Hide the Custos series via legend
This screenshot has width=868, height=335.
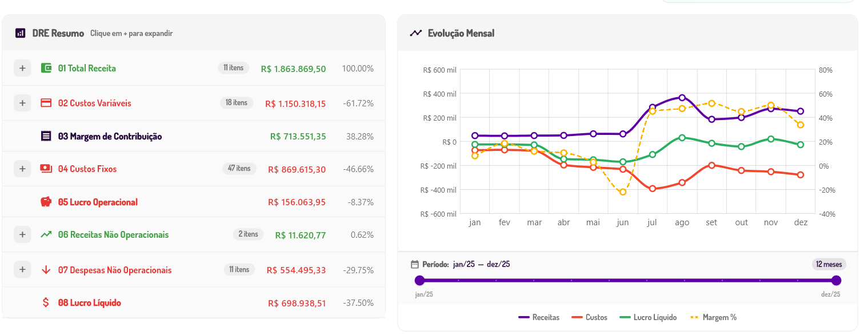click(589, 317)
